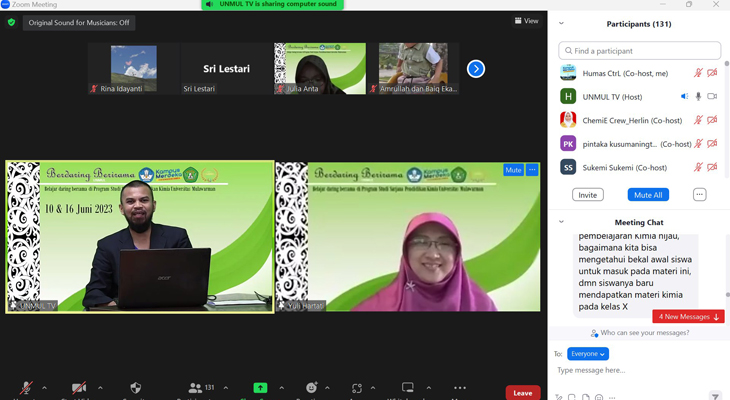Viewport: 730px width, 400px height.
Task: Click the red Leave button
Action: pos(522,393)
